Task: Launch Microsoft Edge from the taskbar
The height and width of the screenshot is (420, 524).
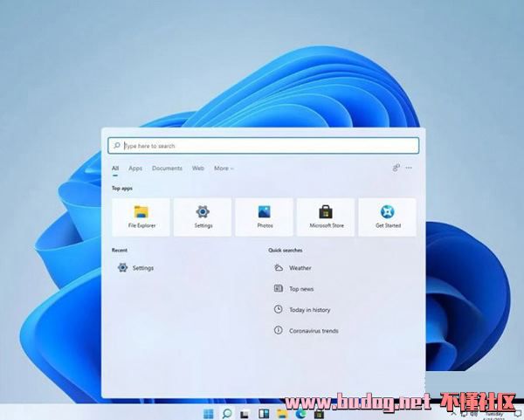Action: pos(300,412)
